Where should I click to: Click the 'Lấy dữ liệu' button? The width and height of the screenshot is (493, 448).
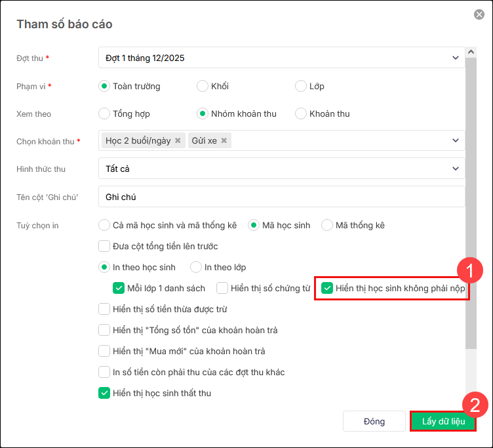tap(443, 421)
